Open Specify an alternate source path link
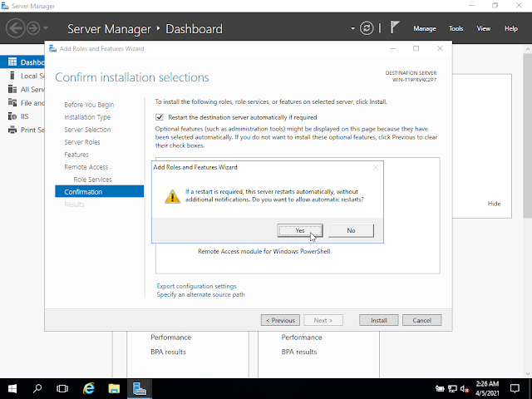 [200, 294]
